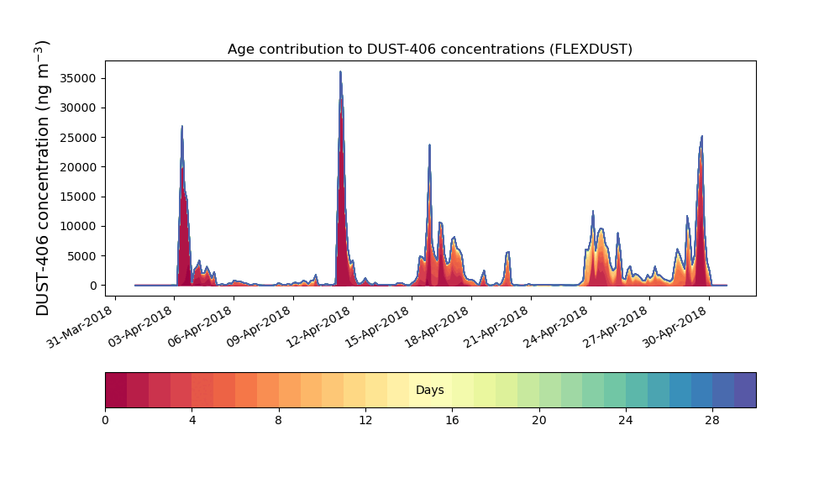The width and height of the screenshot is (840, 504).
Task: Click the y-axis tick label 35000
Action: 78,78
